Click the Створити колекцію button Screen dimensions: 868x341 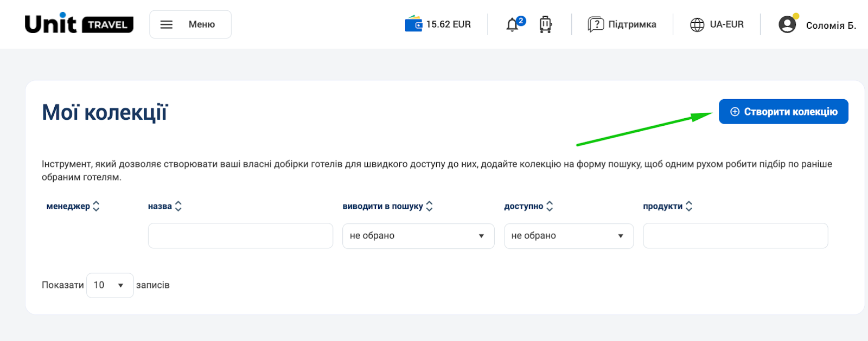[x=783, y=112]
